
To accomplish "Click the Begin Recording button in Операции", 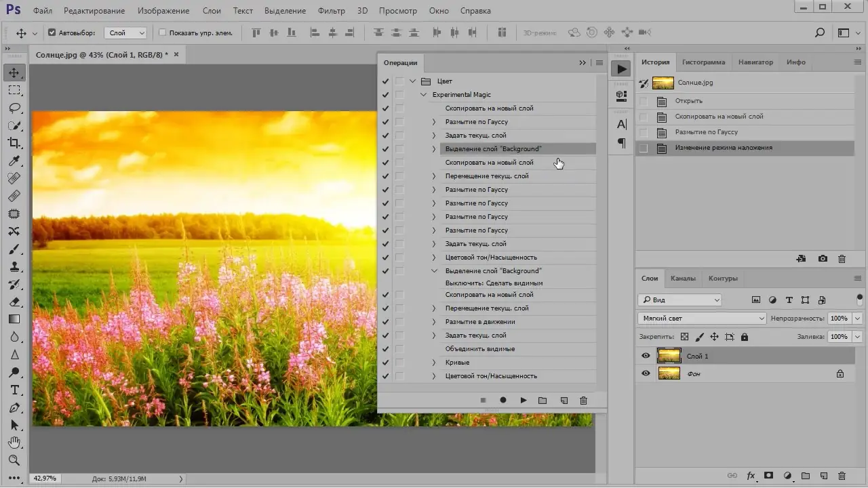I will coord(503,401).
